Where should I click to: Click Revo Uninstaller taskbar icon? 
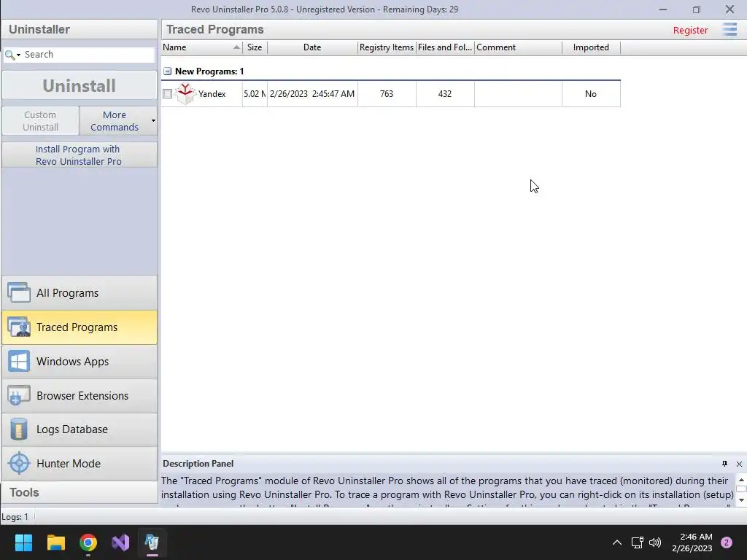(152, 542)
